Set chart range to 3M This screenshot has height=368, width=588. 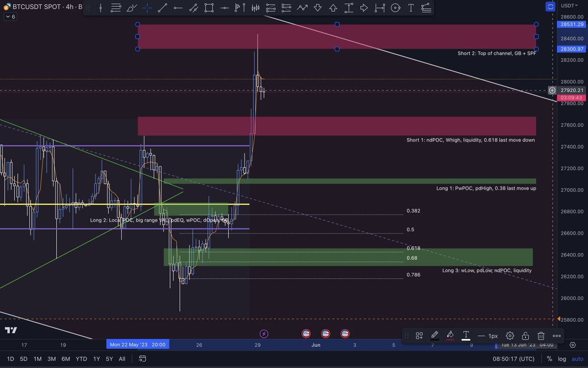(51, 359)
